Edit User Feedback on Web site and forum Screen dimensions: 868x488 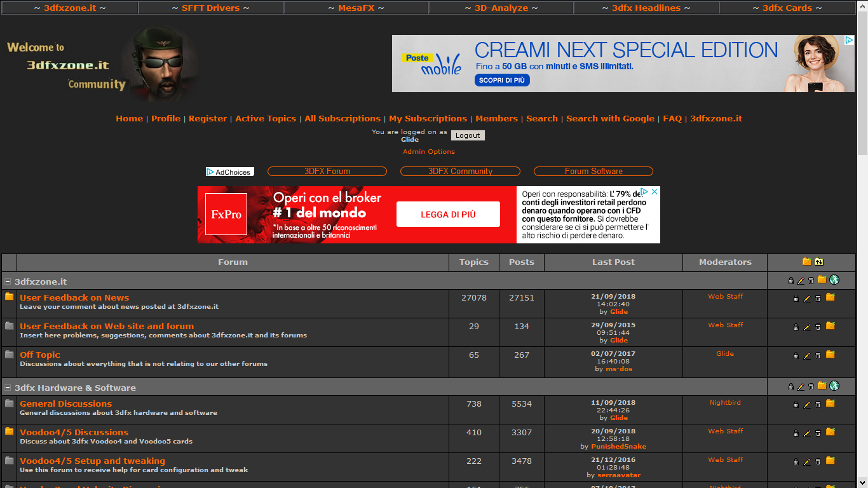[x=807, y=327]
